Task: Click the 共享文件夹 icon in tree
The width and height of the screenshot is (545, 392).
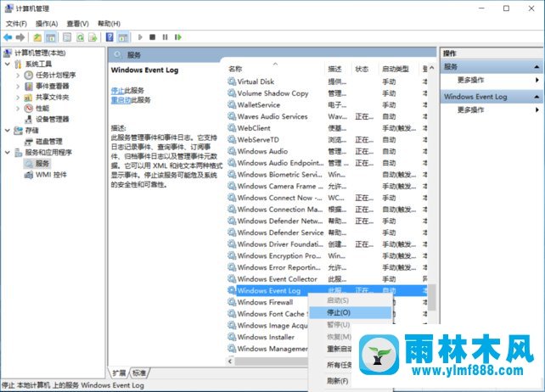Action: click(x=29, y=98)
